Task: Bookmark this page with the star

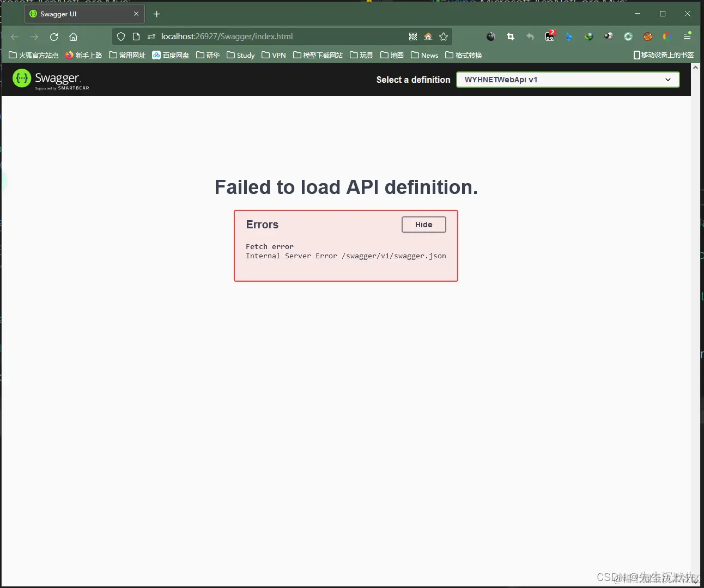Action: [x=444, y=37]
